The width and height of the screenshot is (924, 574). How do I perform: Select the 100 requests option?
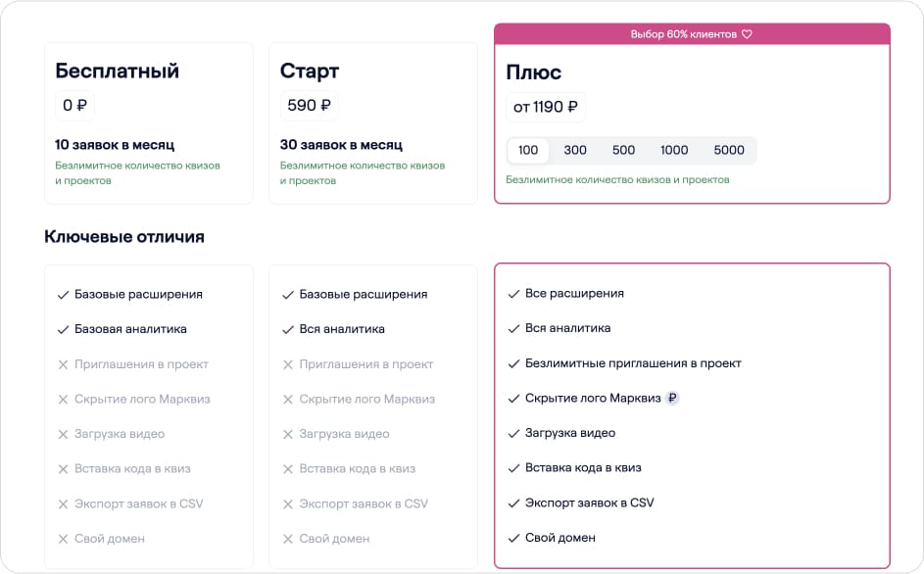tap(528, 151)
